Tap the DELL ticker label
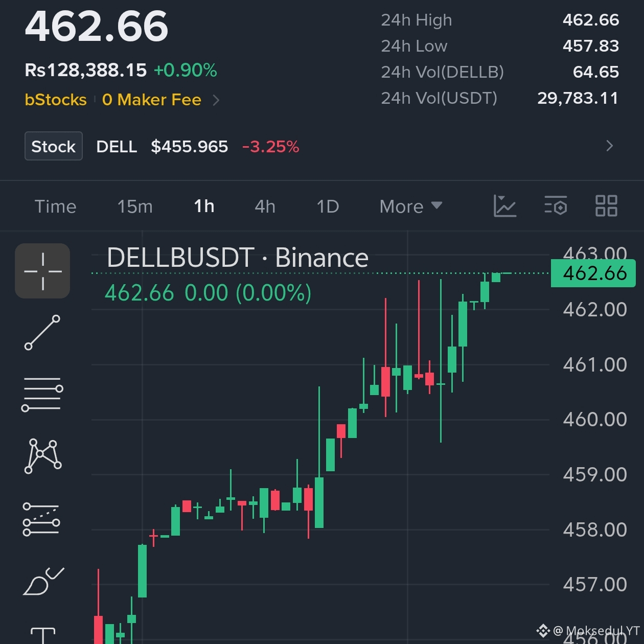 (117, 147)
